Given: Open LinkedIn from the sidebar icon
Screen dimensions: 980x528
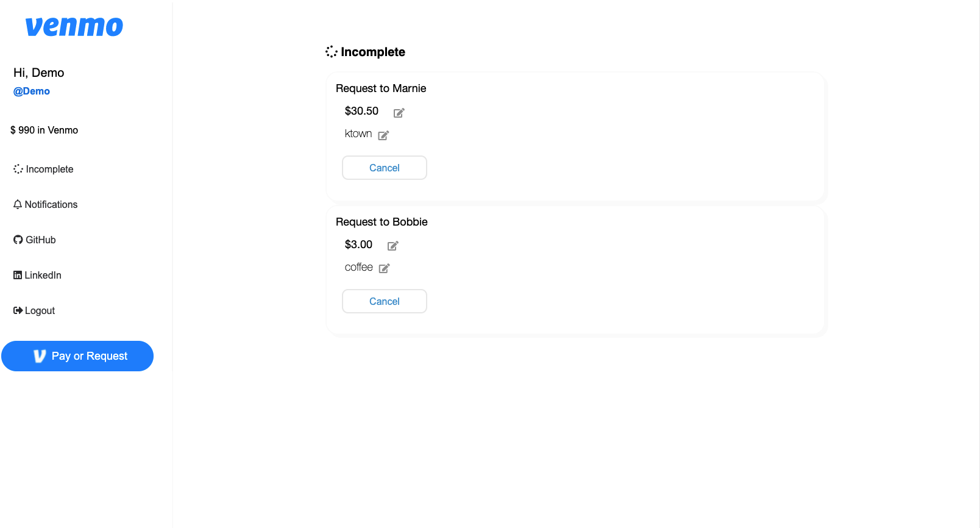Looking at the screenshot, I should [x=17, y=275].
